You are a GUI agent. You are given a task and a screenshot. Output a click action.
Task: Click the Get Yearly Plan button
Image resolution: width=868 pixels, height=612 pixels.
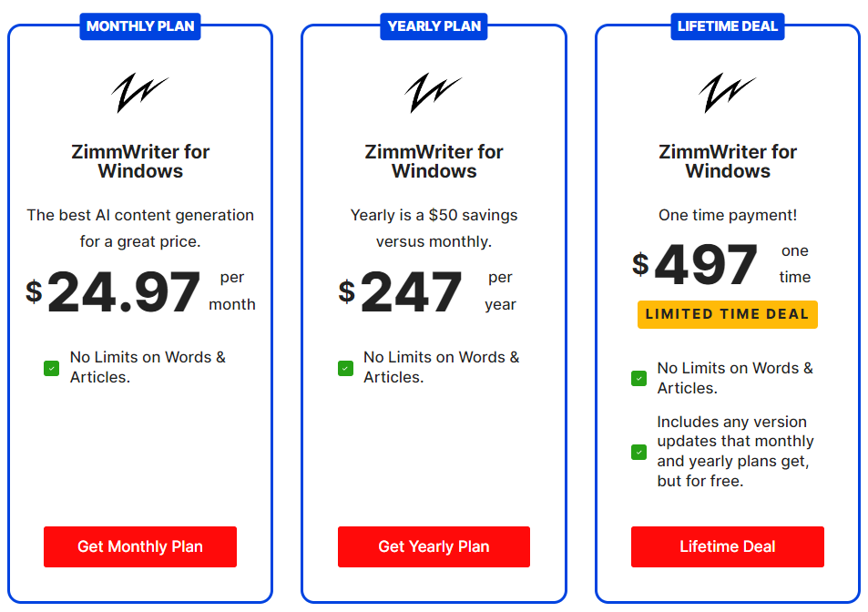pos(434,546)
